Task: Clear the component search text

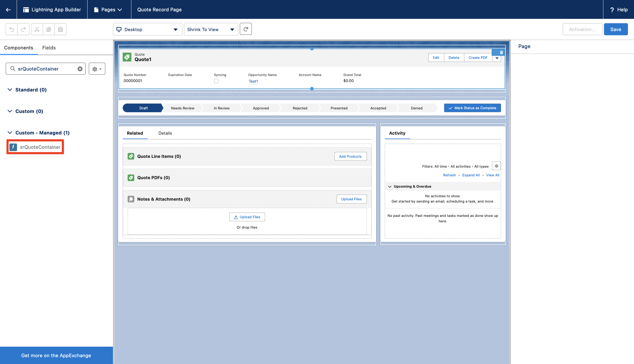Action: [80, 69]
